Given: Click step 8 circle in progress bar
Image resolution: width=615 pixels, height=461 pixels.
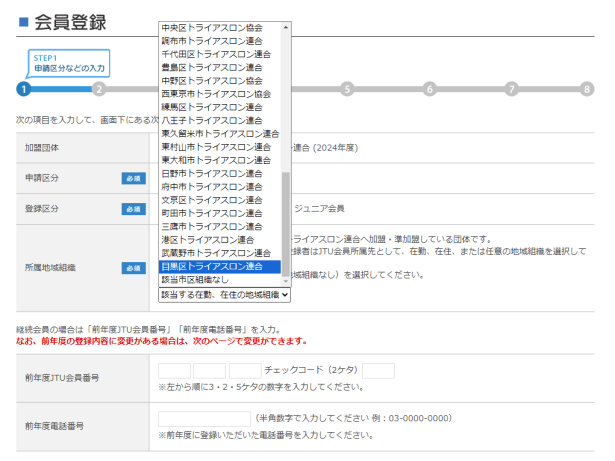Looking at the screenshot, I should (587, 89).
